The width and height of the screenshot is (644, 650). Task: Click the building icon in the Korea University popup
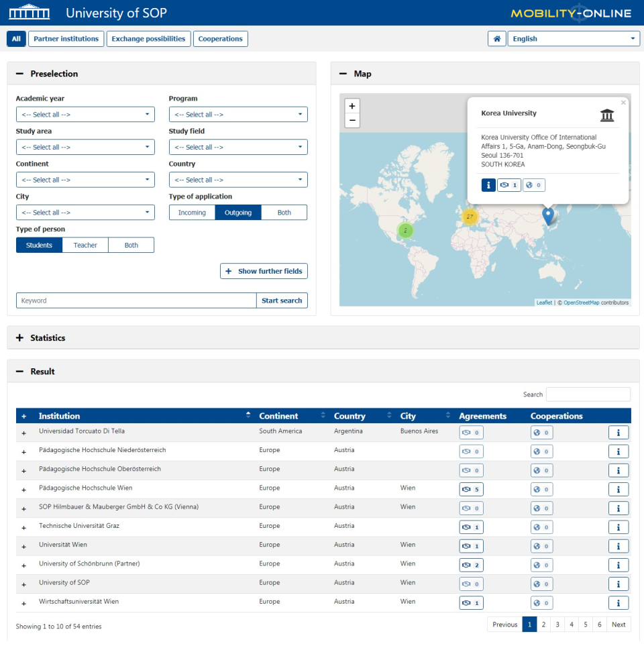(x=607, y=115)
